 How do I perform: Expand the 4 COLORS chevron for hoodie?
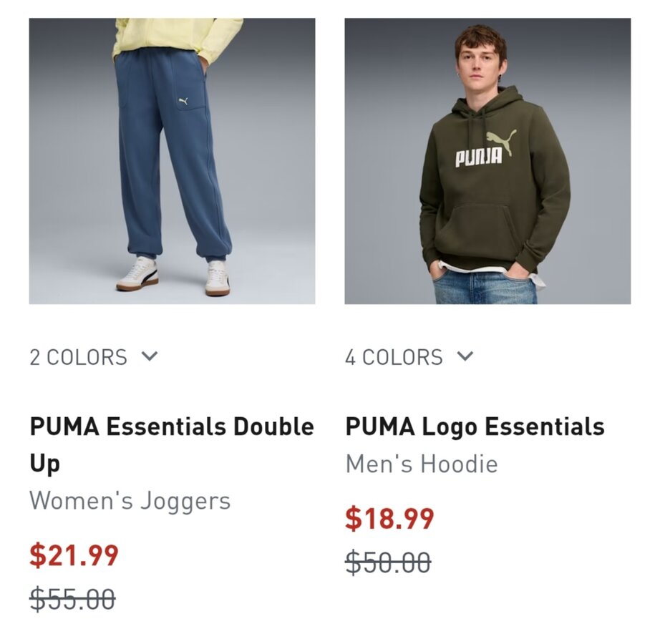pyautogui.click(x=465, y=356)
